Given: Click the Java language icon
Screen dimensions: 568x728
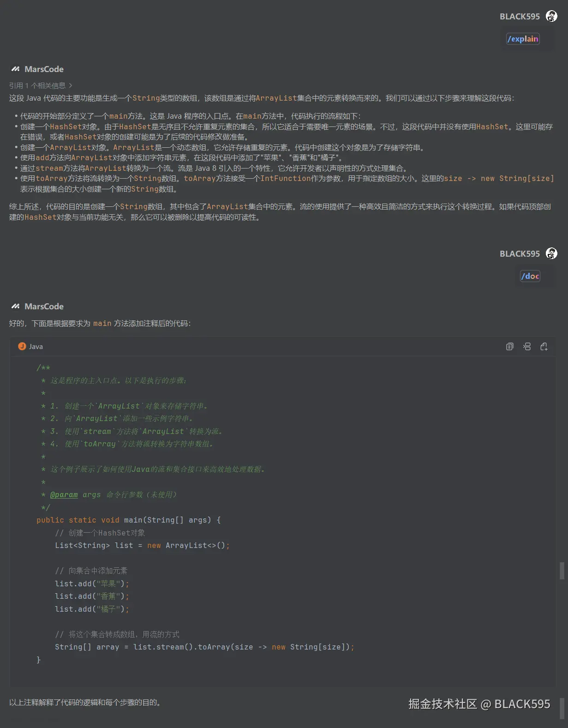Looking at the screenshot, I should click(22, 347).
